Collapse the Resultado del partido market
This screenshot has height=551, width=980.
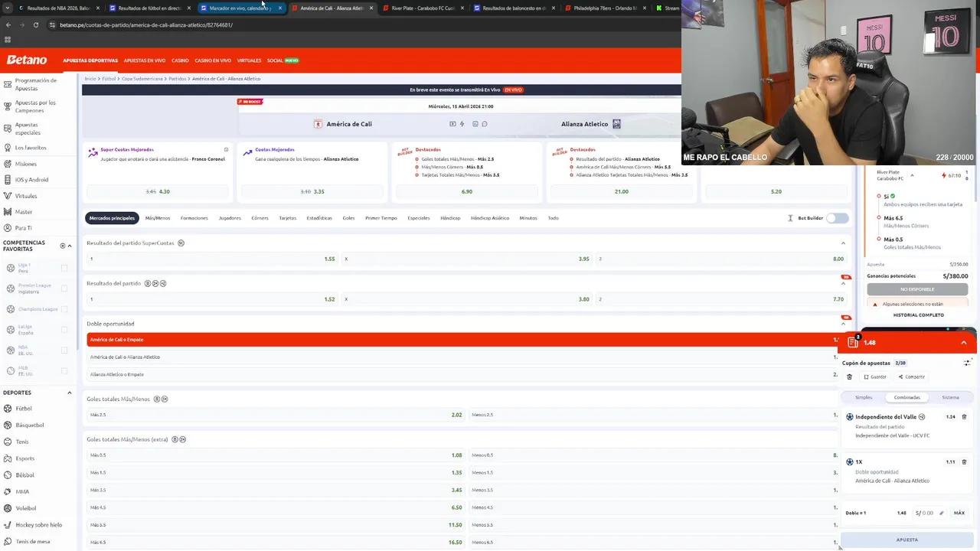click(x=843, y=283)
